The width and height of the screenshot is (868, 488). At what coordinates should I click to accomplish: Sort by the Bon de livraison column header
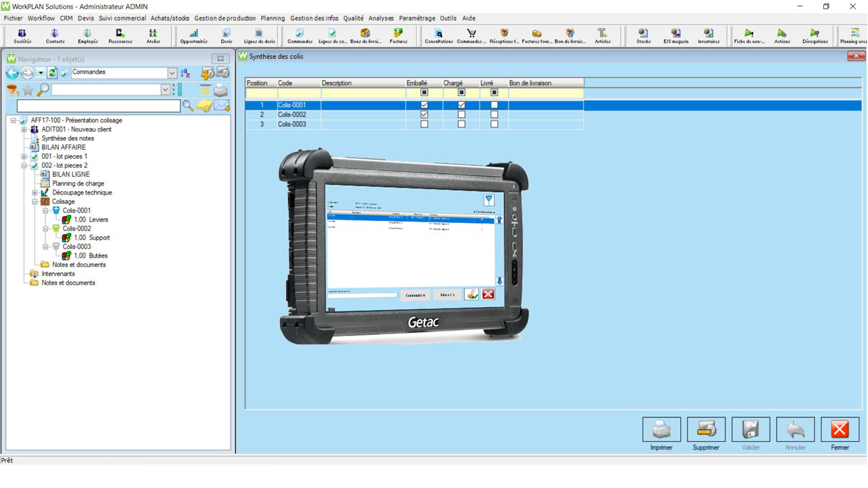coord(546,83)
